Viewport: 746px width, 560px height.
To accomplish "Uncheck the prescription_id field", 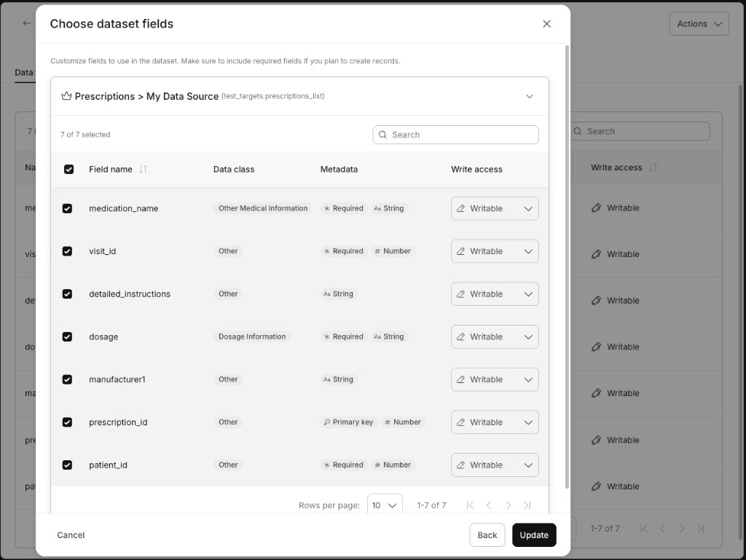I will (67, 422).
